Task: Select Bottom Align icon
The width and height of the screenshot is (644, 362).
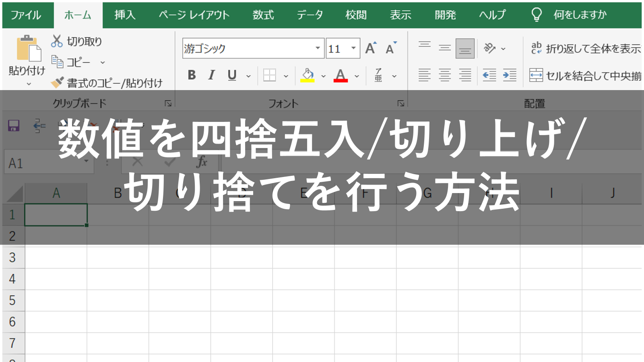Action: pyautogui.click(x=465, y=49)
